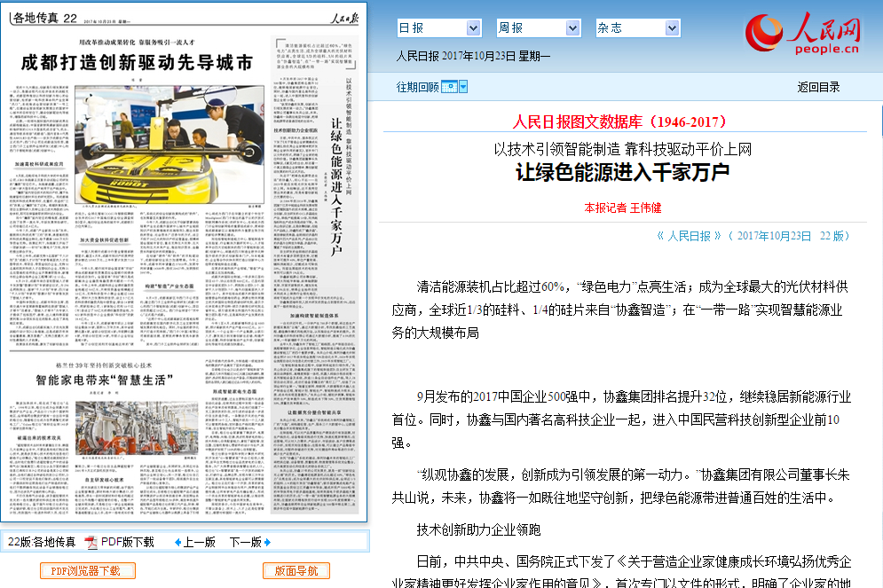Go to previous page via 上一版

tap(200, 542)
